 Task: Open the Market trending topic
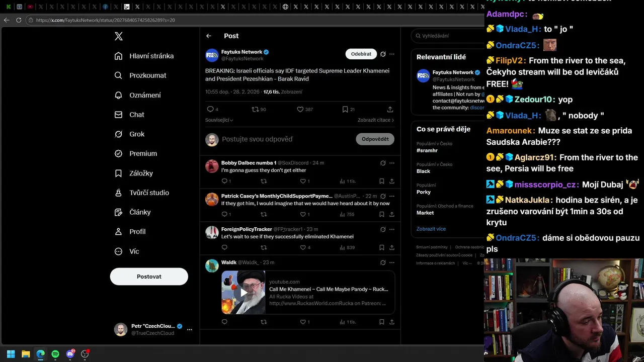[x=425, y=213]
